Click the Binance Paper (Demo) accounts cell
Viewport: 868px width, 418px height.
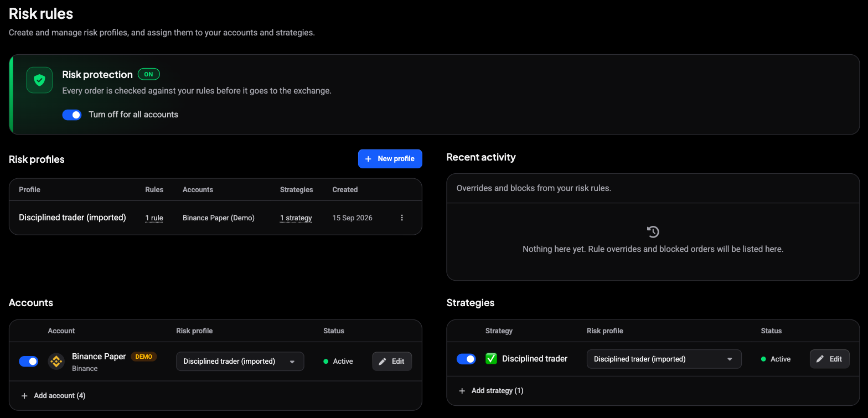point(219,218)
